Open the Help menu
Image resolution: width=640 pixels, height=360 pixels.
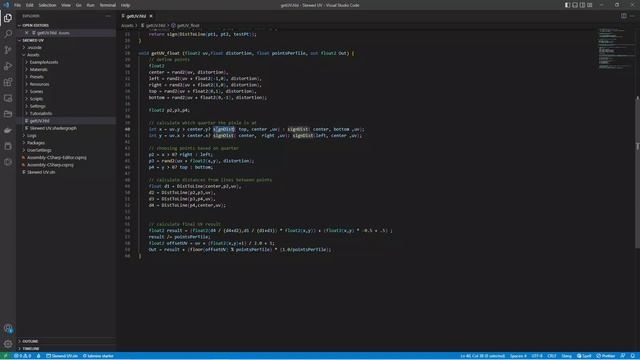pos(126,5)
